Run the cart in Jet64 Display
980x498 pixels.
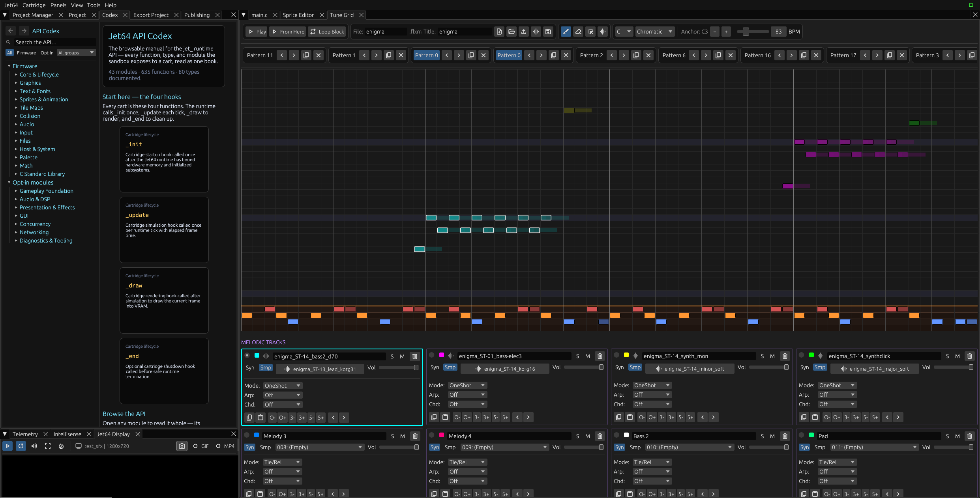tap(7, 446)
